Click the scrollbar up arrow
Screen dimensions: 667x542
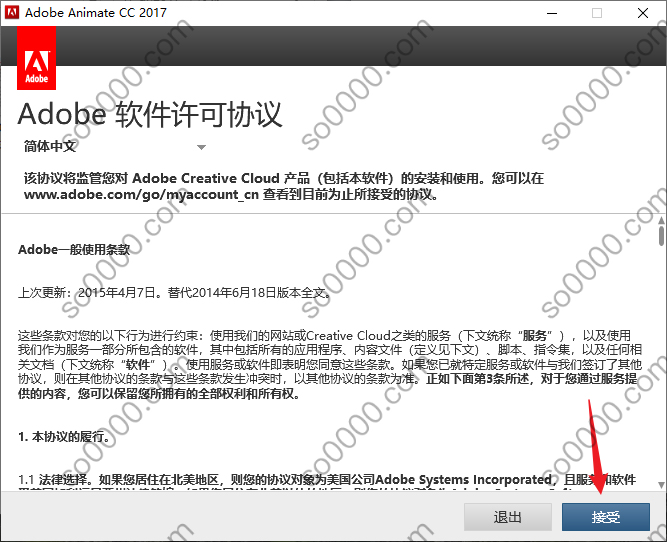click(661, 220)
